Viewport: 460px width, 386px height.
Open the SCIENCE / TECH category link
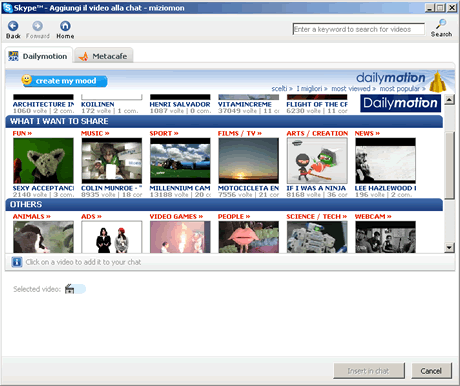coord(317,217)
